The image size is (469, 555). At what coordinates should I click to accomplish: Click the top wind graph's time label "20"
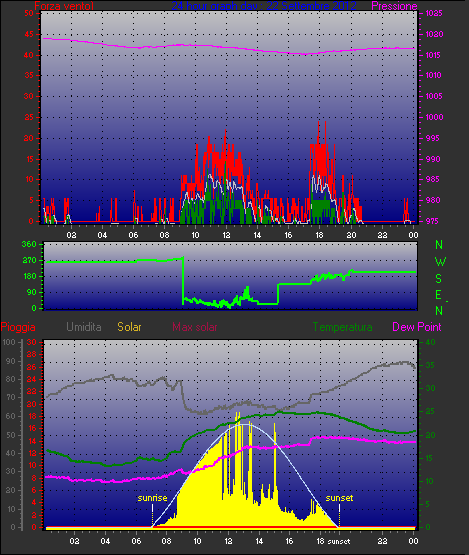351,235
